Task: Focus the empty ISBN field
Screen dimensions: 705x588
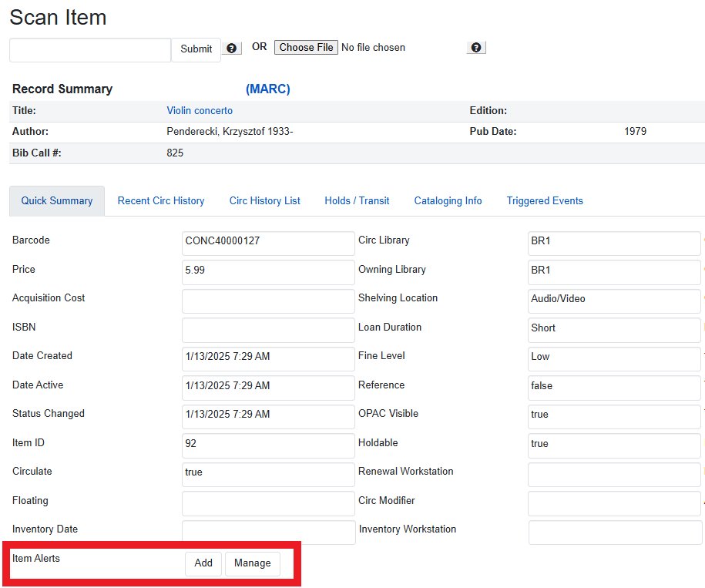Action: (267, 330)
